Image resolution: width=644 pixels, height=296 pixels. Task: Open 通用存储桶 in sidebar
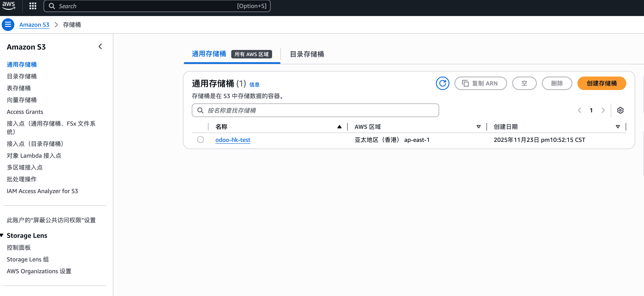click(22, 65)
